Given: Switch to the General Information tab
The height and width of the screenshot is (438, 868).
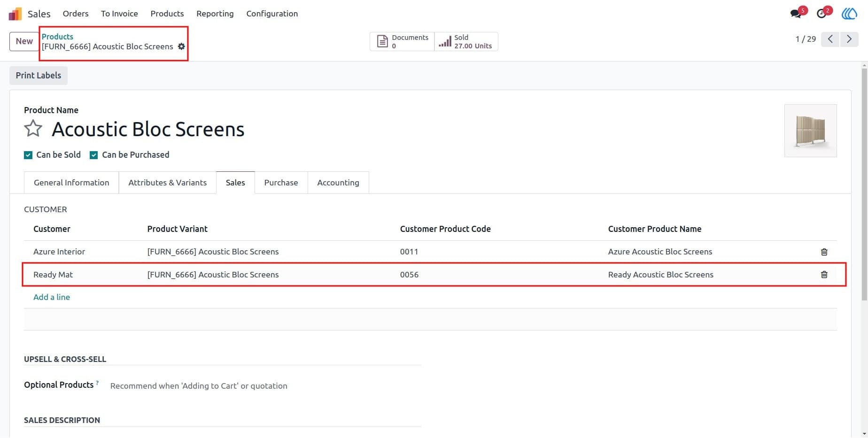Looking at the screenshot, I should click(71, 183).
